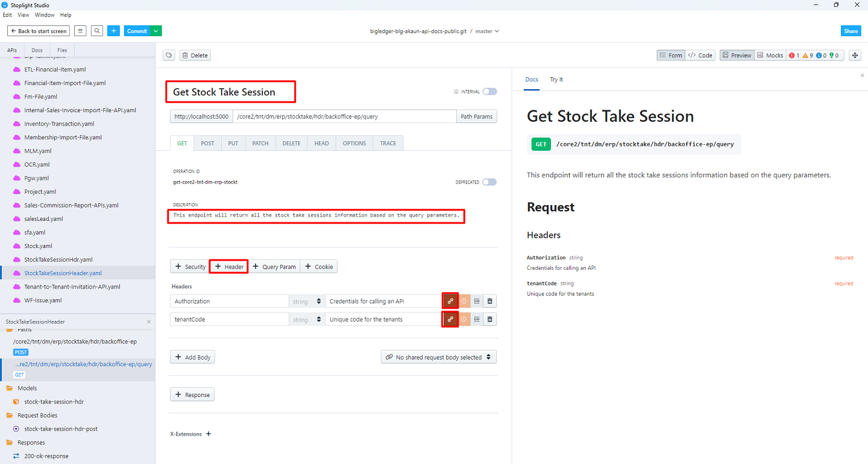Switch to the POST method tab

coord(207,143)
